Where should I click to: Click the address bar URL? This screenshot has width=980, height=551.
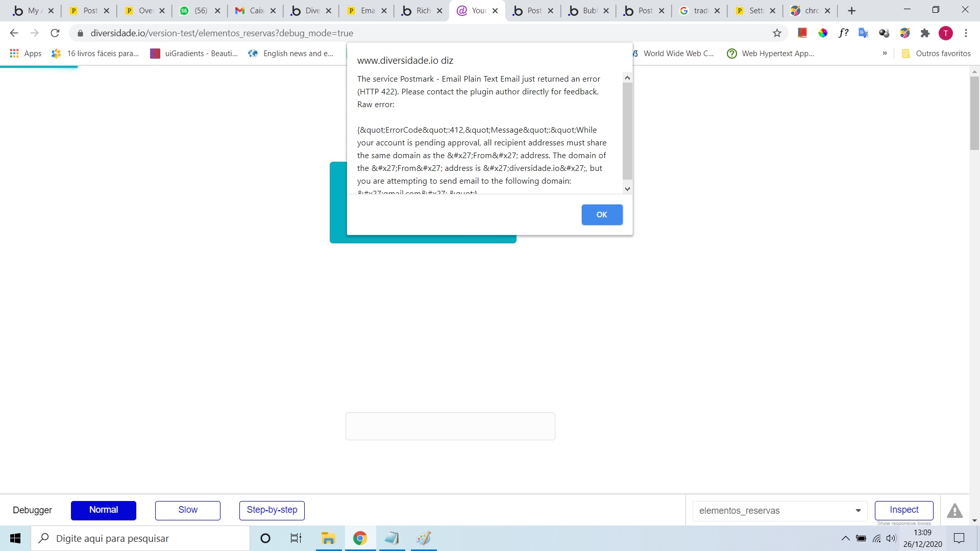click(x=222, y=33)
